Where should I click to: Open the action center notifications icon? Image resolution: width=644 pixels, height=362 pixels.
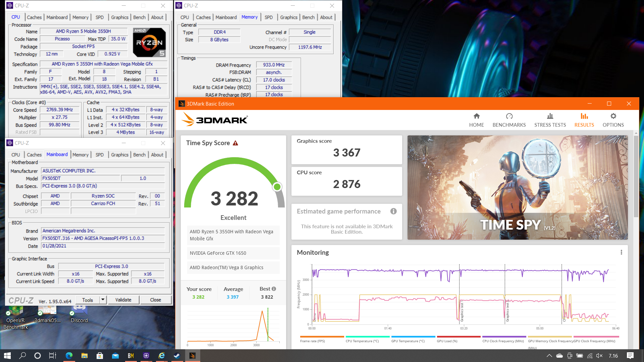coord(630,356)
